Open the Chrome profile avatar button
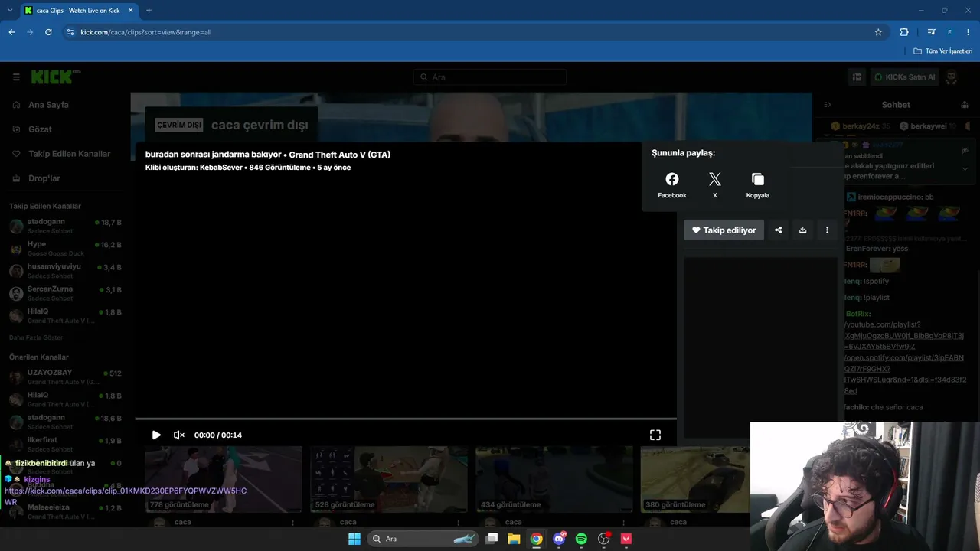Screen dimensions: 980x551 949,32
